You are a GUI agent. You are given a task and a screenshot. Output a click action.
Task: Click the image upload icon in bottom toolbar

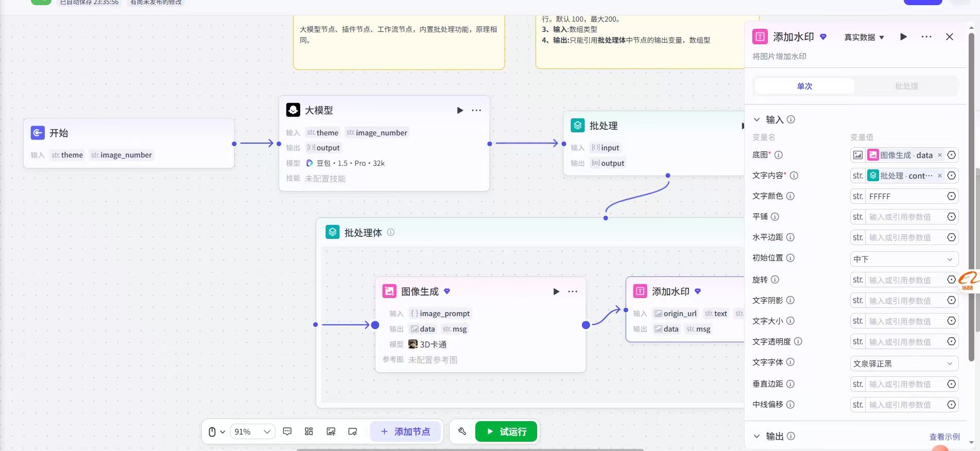[x=331, y=431]
